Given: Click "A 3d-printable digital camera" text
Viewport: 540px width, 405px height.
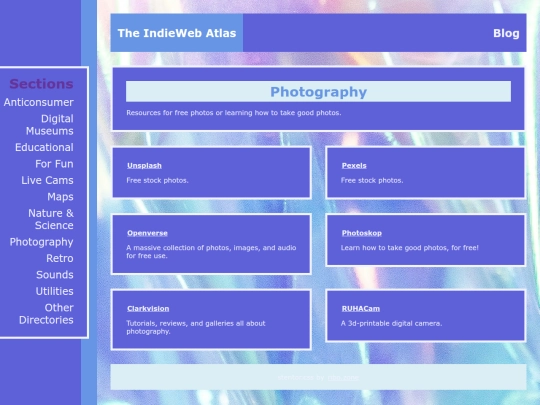Looking at the screenshot, I should coord(391,323).
